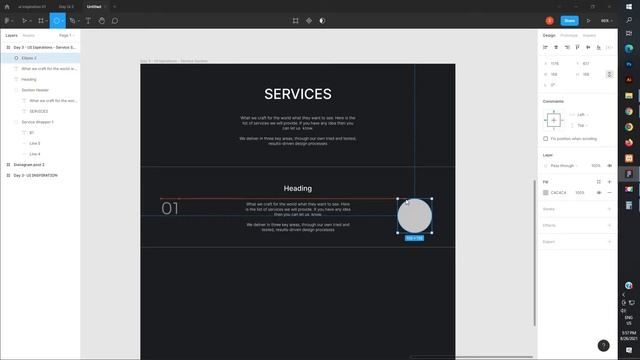Click the Use as mask icon

[322, 21]
